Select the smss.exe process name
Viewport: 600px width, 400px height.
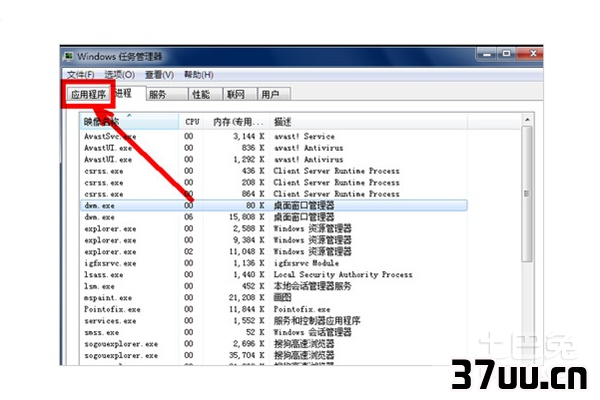pyautogui.click(x=102, y=332)
